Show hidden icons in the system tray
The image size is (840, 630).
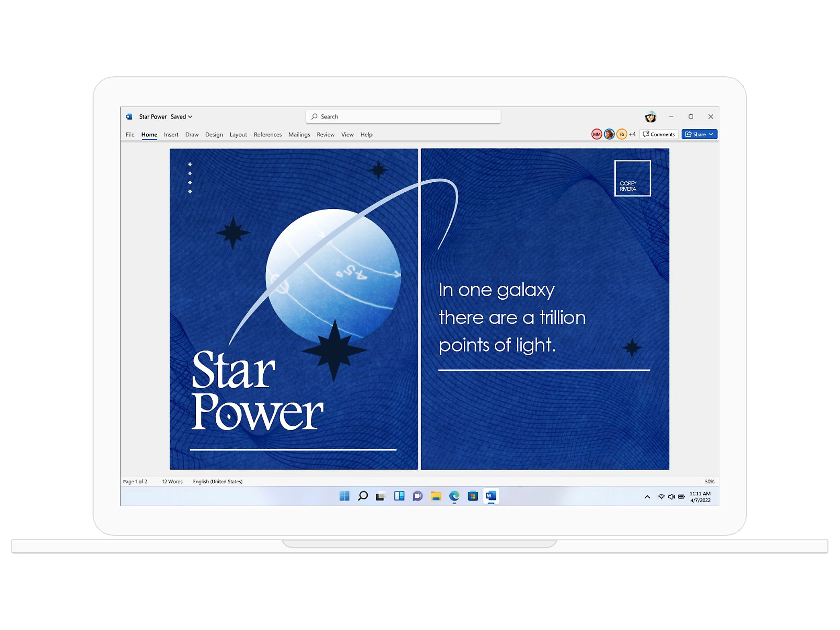[647, 497]
